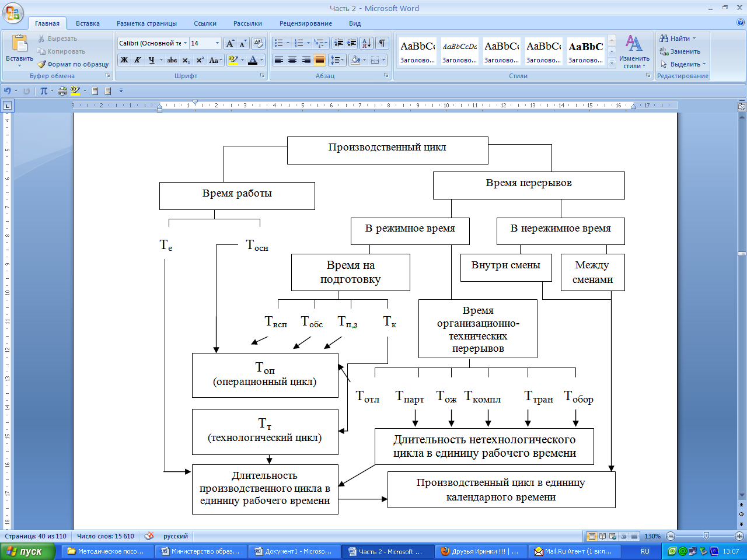The width and height of the screenshot is (747, 560).
Task: Apply multilevel list
Action: (318, 43)
